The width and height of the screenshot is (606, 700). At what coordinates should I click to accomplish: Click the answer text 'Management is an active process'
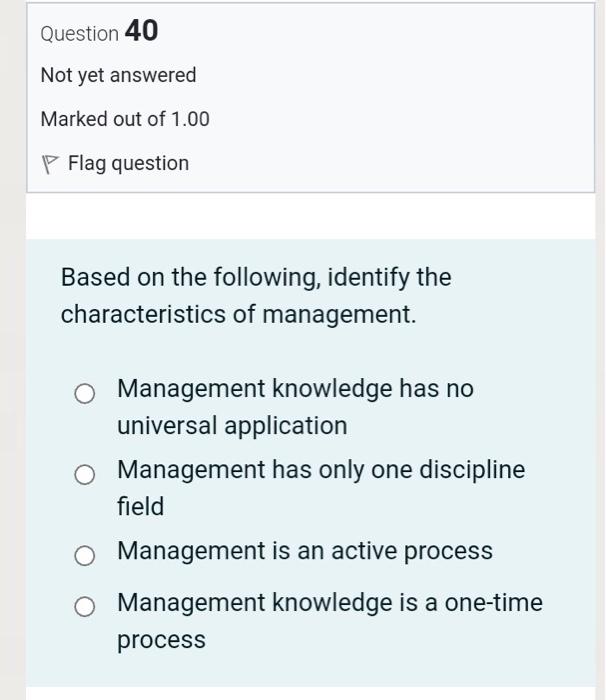pos(304,551)
